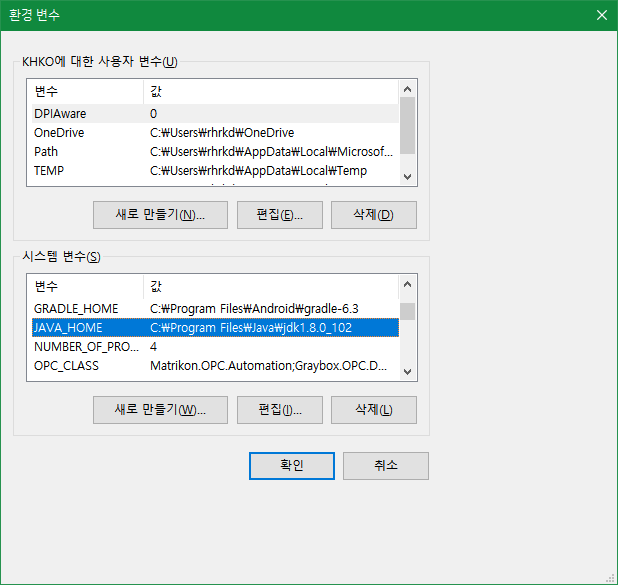
Task: Click Delete (삭제(D)) for user variables
Action: [x=374, y=215]
